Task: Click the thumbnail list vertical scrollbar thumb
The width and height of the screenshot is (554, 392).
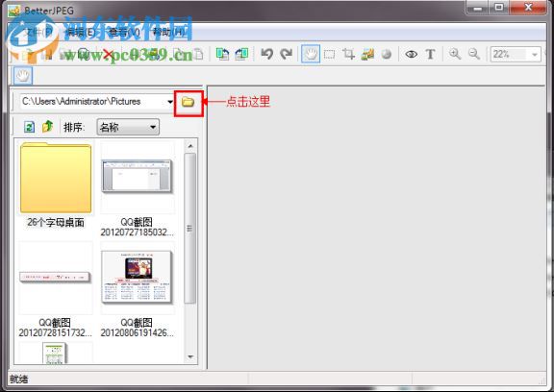Action: point(190,229)
